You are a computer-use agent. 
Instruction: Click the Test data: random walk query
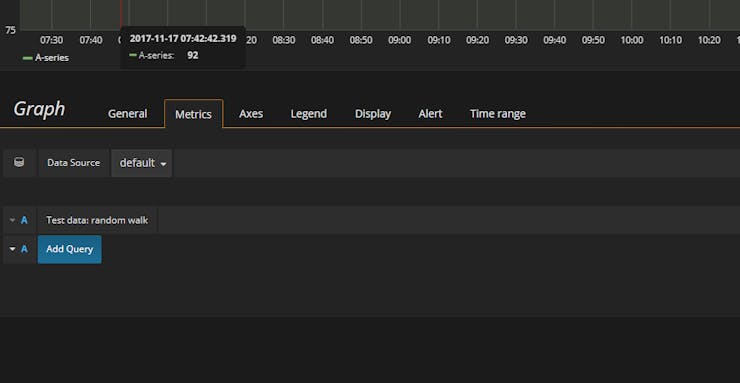[x=97, y=220]
